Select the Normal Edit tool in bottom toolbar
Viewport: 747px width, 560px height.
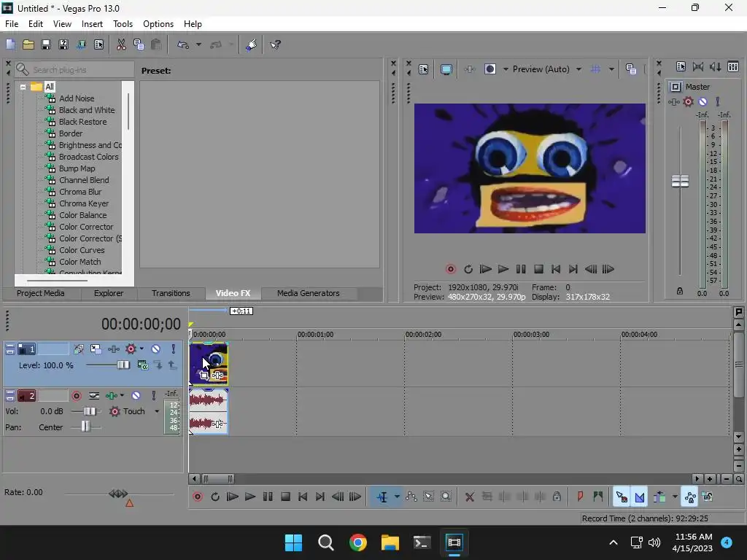[x=382, y=497]
